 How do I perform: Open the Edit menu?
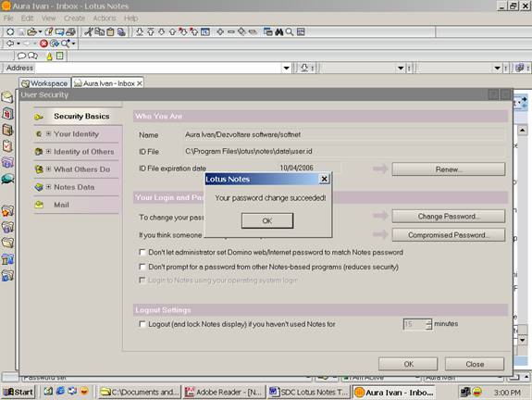coord(27,18)
